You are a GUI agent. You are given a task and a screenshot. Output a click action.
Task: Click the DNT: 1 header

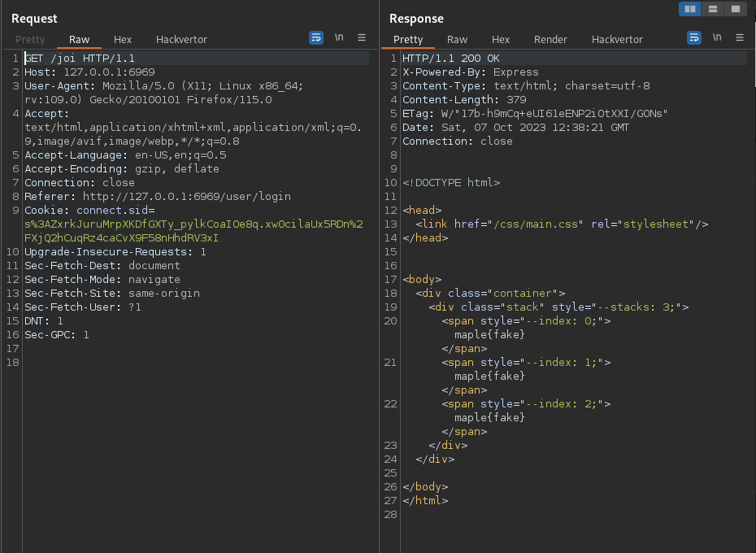click(x=44, y=321)
